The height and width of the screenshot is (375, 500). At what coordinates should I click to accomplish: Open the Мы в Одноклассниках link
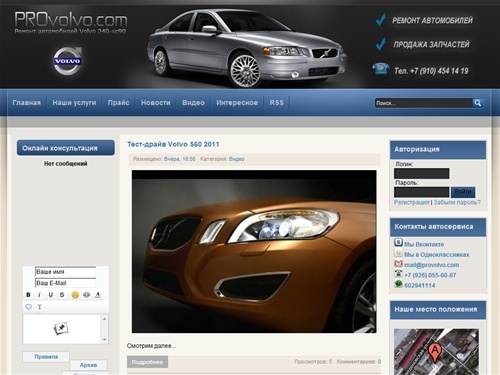coord(437,255)
